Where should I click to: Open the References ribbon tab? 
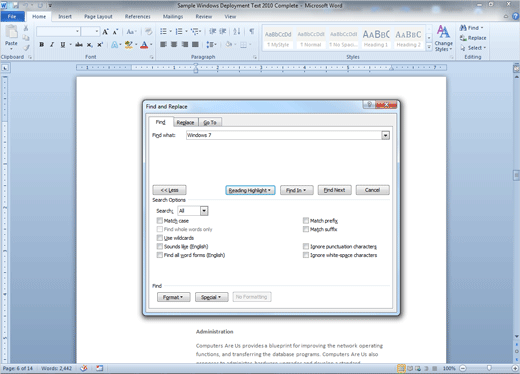(138, 16)
